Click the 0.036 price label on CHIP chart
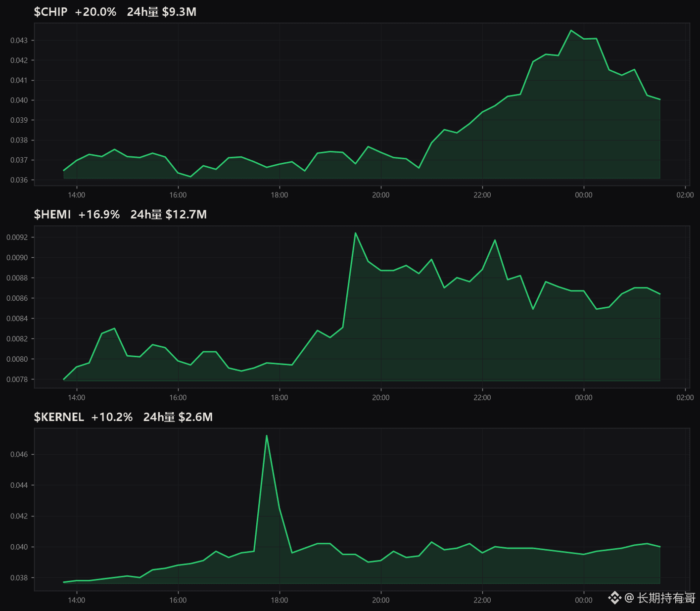The height and width of the screenshot is (611, 700). click(19, 180)
